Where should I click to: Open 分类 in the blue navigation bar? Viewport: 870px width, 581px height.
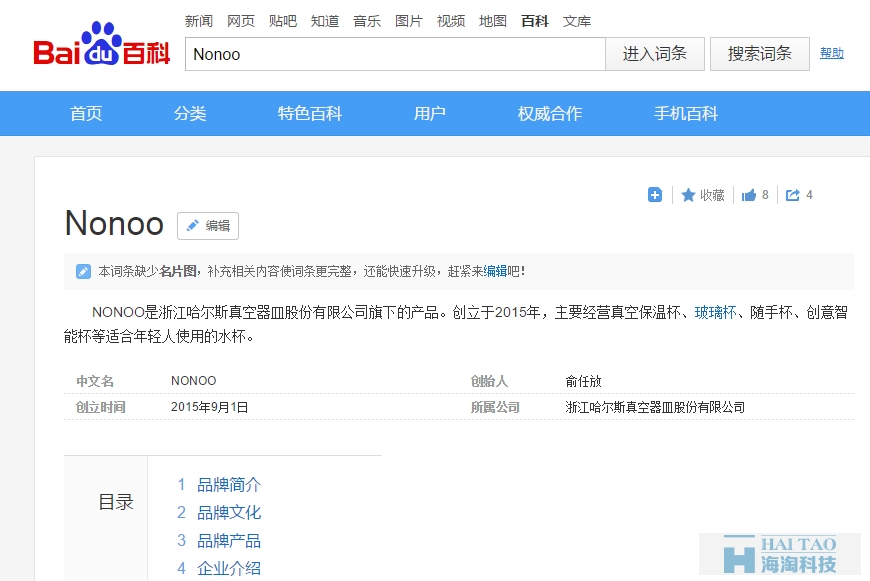190,114
